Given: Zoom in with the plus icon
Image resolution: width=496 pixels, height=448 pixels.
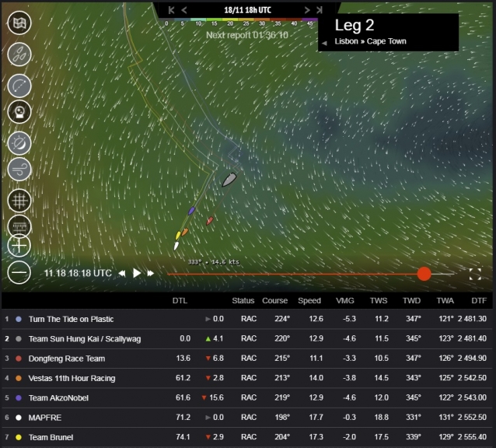Looking at the screenshot, I should point(19,246).
